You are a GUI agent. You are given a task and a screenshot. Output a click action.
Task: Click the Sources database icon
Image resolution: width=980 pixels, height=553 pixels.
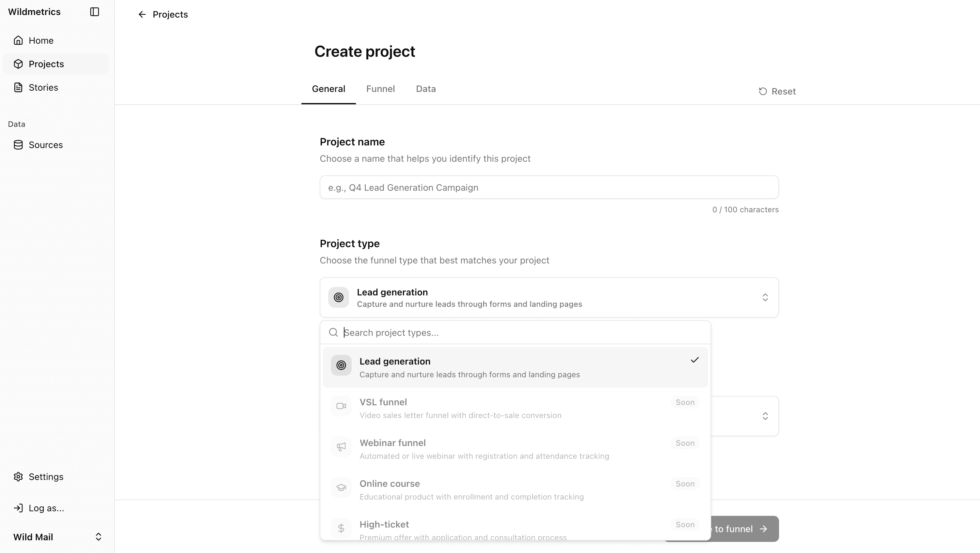tap(18, 145)
